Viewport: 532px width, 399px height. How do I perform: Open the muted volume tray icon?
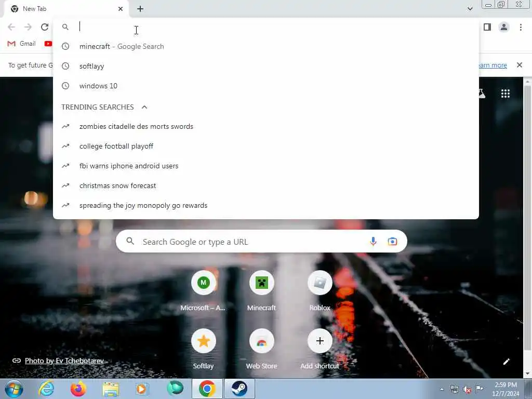(467, 390)
